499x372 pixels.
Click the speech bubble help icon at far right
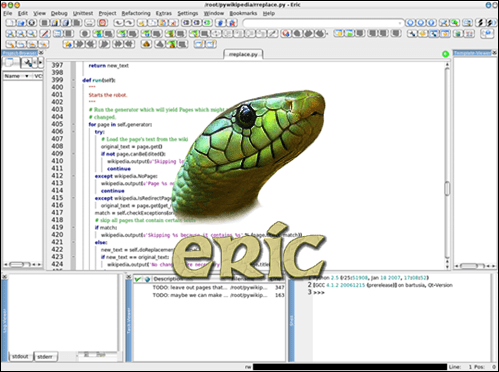click(x=487, y=34)
